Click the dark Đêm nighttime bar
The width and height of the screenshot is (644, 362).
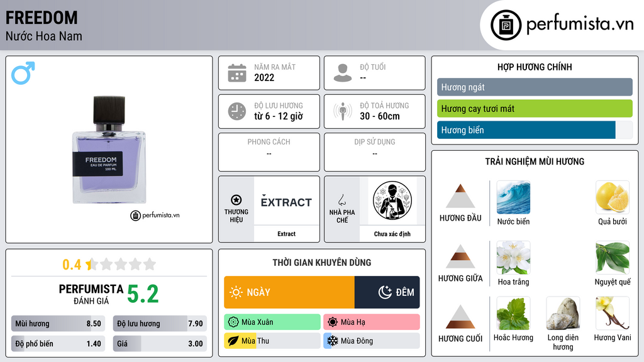[387, 292]
